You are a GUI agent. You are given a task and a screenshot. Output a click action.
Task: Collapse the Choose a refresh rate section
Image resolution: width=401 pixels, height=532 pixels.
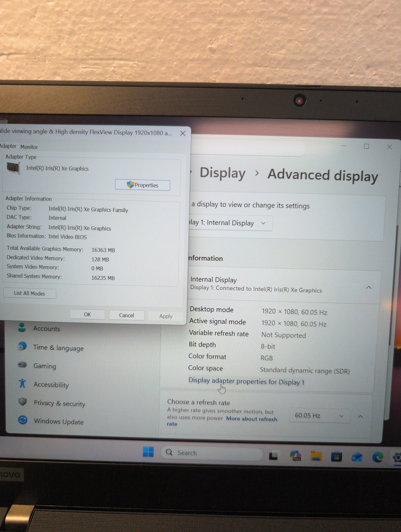(x=360, y=416)
